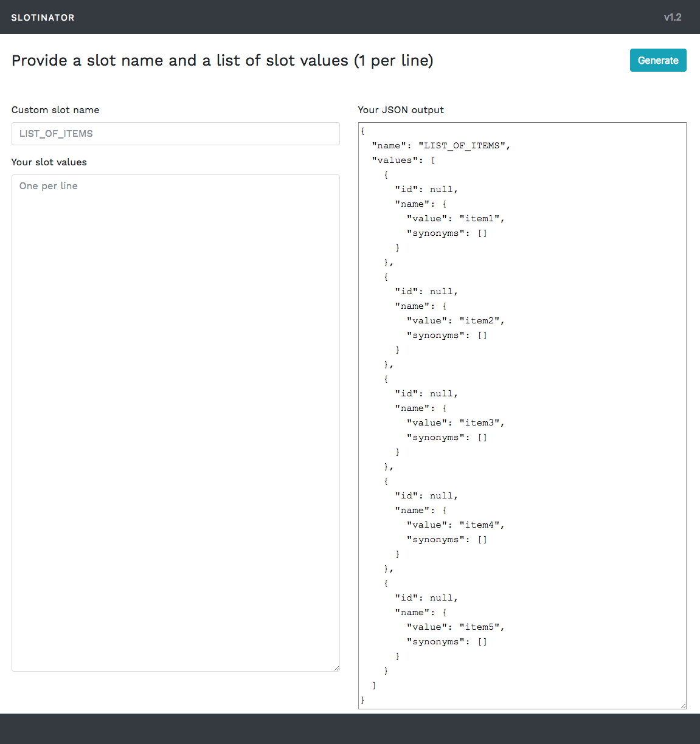Click the "Your JSON output" label
The height and width of the screenshot is (744, 700).
(401, 110)
